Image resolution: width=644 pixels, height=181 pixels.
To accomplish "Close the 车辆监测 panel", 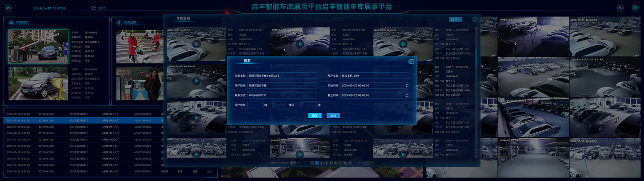I will (475, 19).
